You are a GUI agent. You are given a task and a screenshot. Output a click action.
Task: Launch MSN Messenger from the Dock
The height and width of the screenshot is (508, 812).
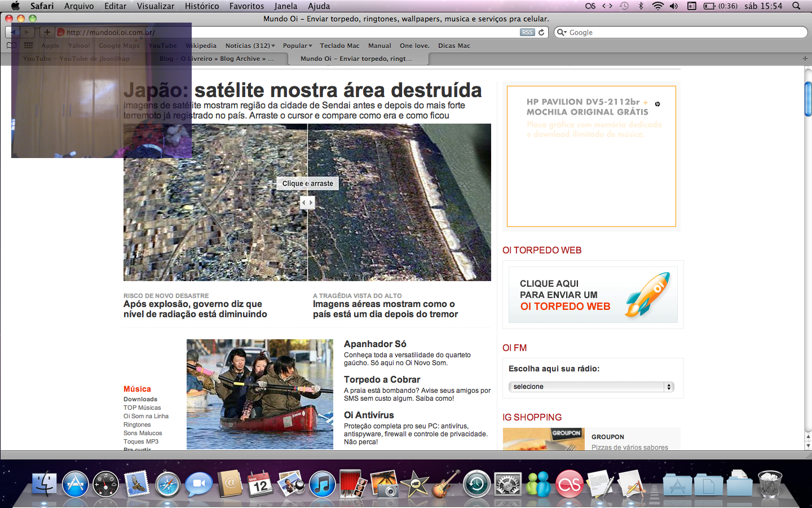tap(539, 484)
